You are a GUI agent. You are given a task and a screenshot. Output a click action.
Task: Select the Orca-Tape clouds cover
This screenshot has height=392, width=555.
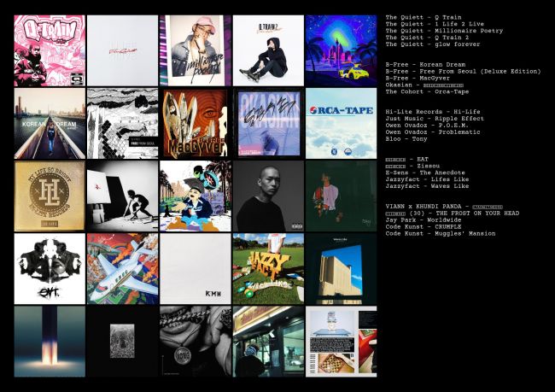(x=342, y=124)
